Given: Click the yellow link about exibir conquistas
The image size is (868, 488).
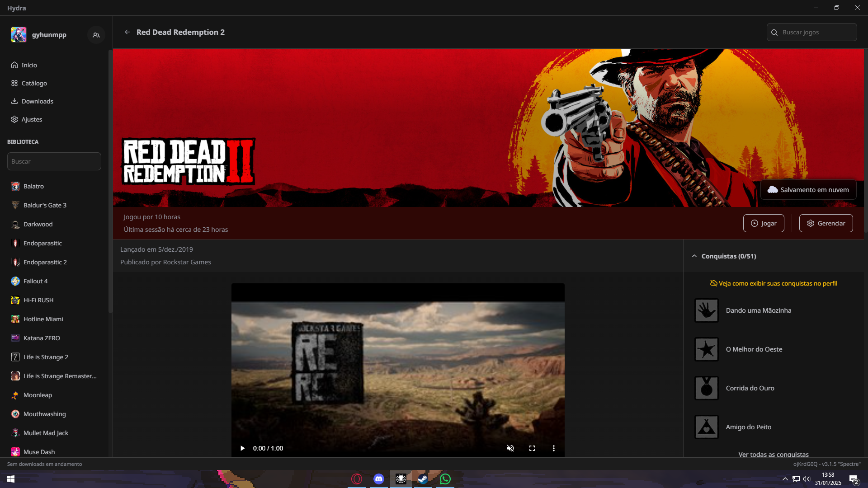Looking at the screenshot, I should [x=774, y=283].
